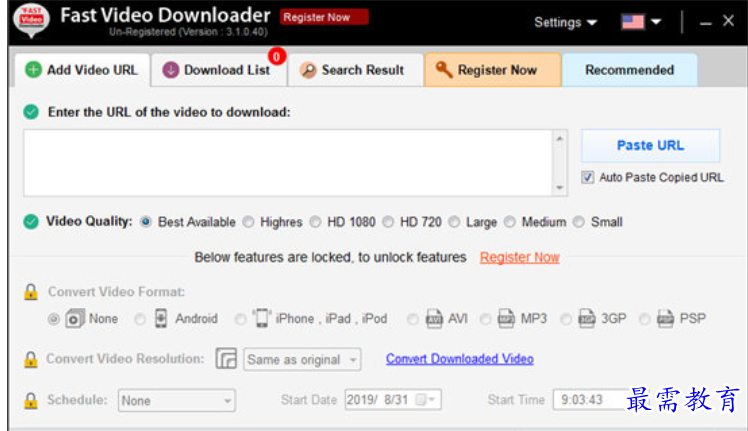
Task: Click the red download count badge
Action: tap(277, 57)
